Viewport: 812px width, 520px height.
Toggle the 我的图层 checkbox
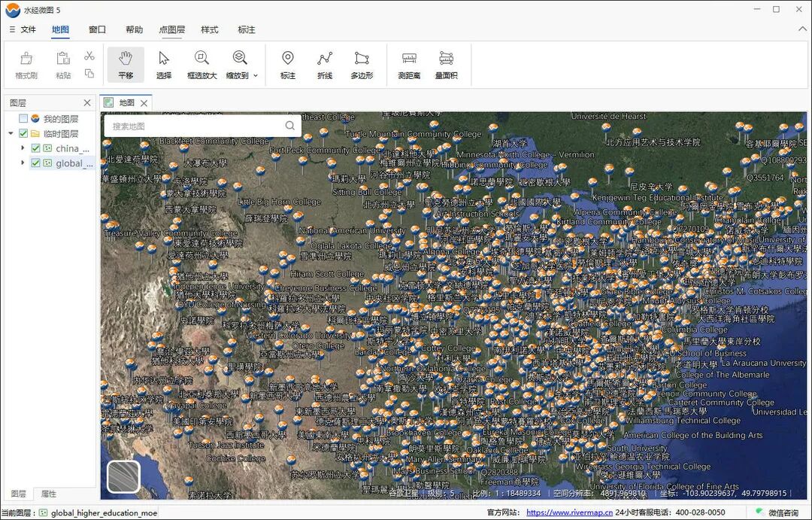point(23,119)
